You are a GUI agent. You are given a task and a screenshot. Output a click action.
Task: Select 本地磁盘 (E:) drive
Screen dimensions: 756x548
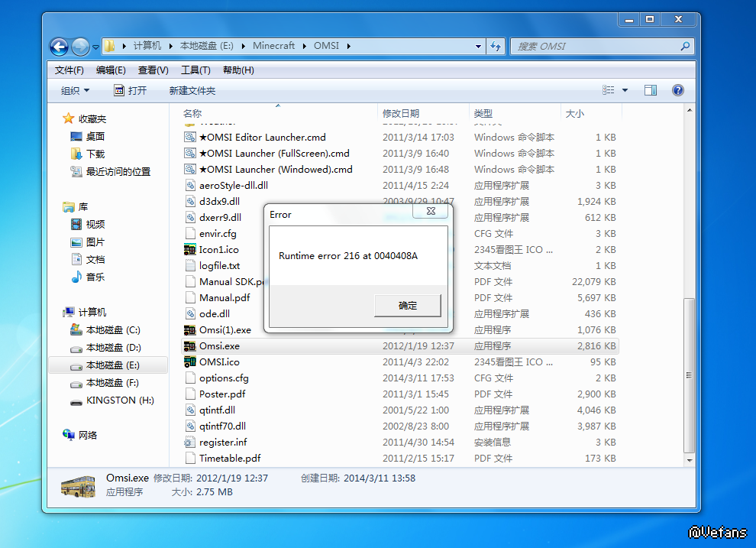click(108, 365)
